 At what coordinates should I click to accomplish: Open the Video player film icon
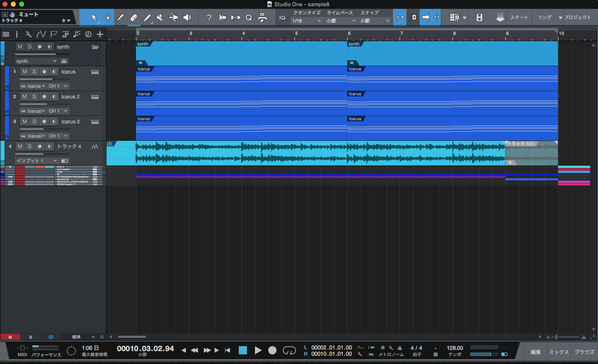(479, 17)
